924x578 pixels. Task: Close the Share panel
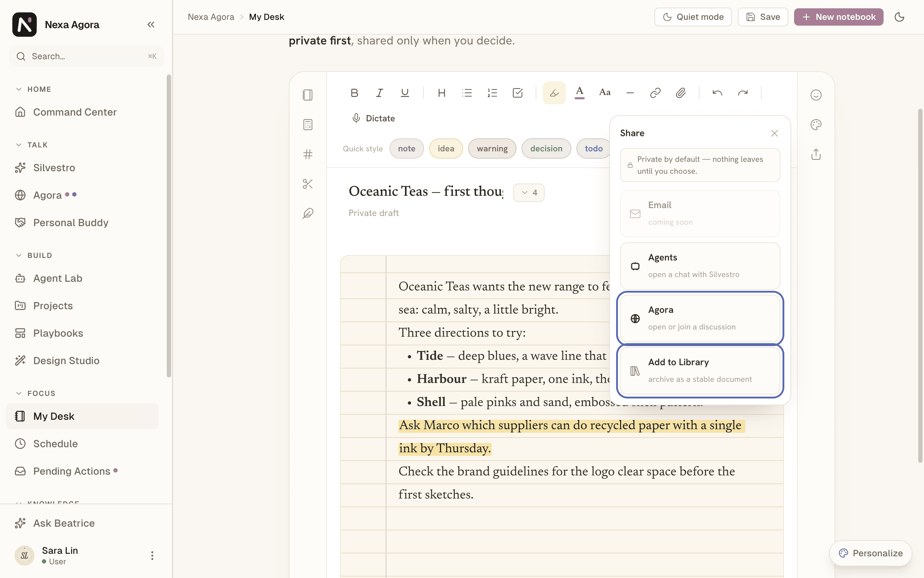tap(774, 133)
